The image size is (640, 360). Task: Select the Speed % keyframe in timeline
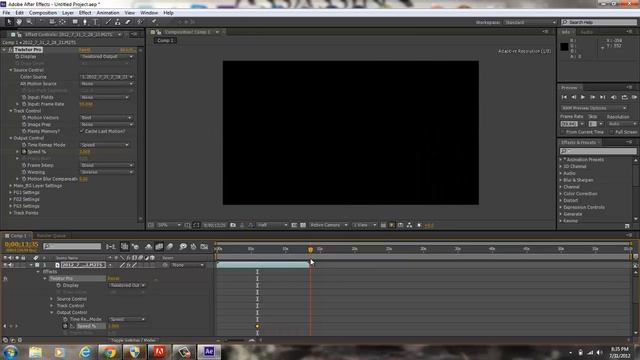point(257,326)
